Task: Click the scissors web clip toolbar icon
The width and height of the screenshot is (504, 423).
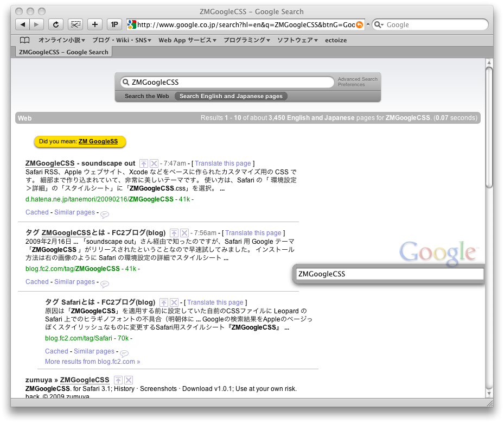Action: tap(75, 24)
